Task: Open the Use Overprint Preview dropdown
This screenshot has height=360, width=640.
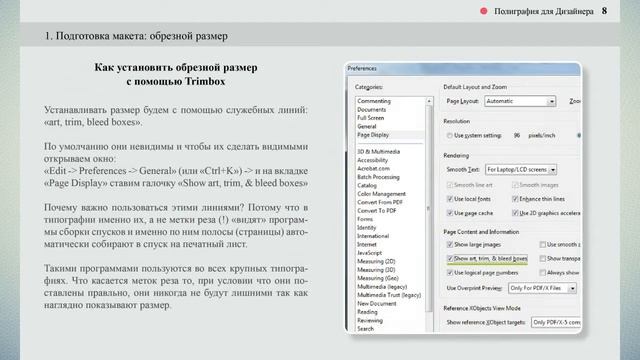Action: coord(542,288)
